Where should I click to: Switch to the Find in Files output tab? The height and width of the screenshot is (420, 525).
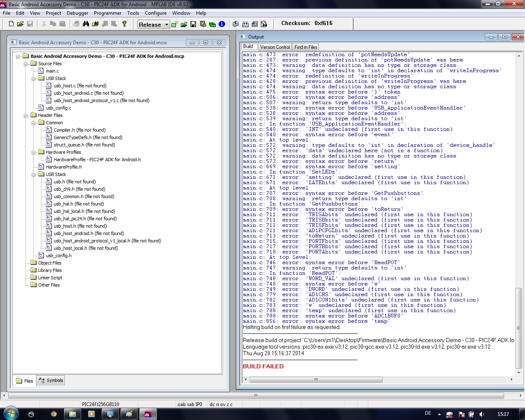pyautogui.click(x=306, y=47)
